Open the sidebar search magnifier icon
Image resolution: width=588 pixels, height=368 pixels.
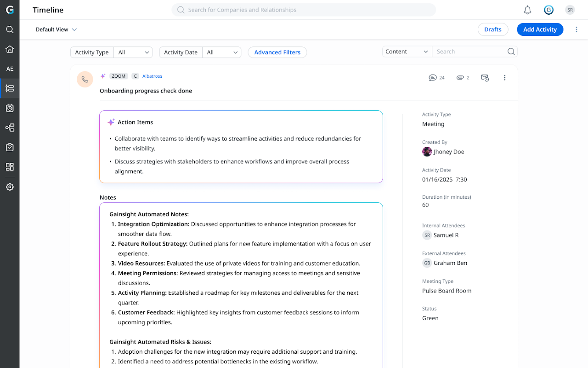tap(10, 29)
